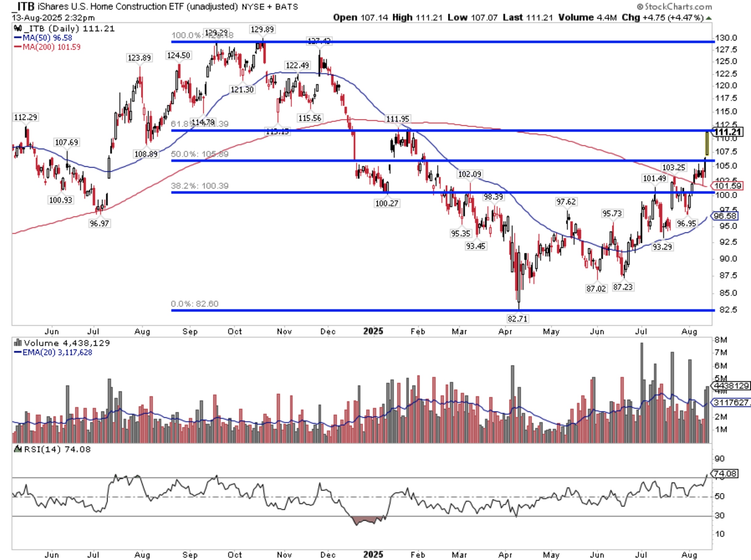Click the price label 112.29

click(26, 117)
